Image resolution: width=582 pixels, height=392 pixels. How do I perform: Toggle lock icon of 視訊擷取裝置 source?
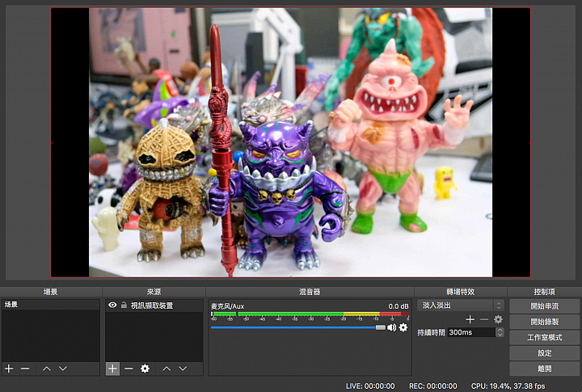tap(124, 306)
